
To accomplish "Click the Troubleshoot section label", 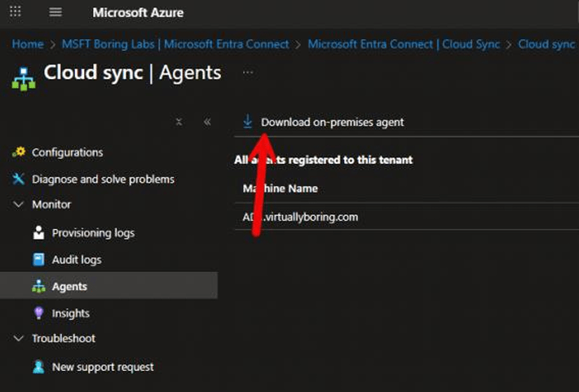I will (x=64, y=338).
